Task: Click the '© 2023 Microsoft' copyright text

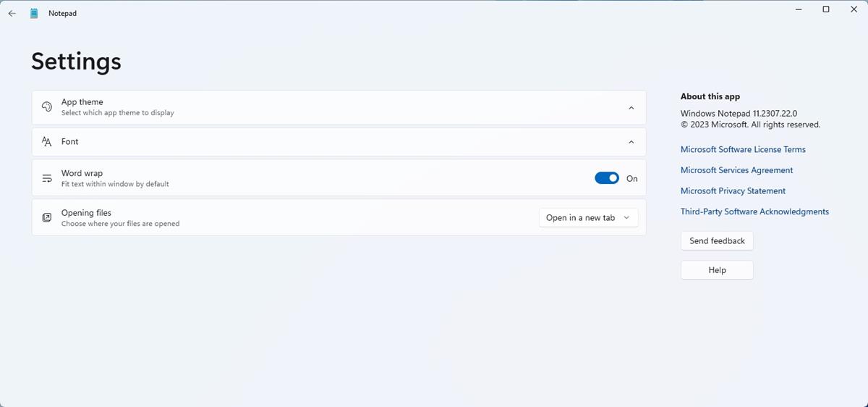Action: click(750, 125)
